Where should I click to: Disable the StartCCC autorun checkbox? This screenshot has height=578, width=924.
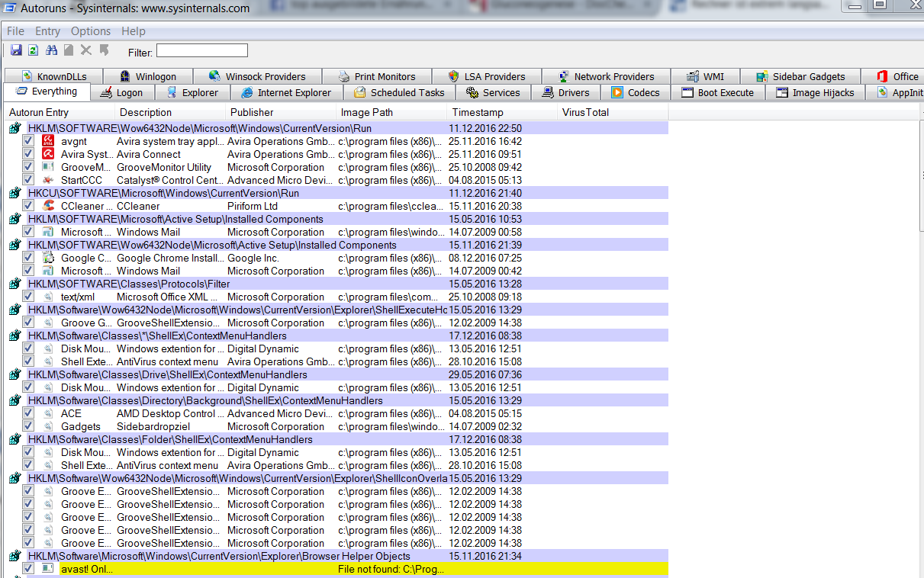pos(28,180)
